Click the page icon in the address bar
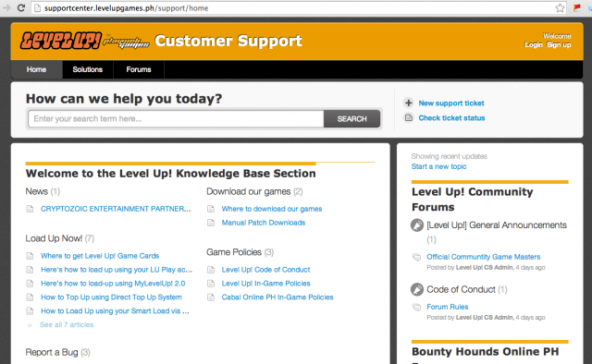The image size is (592, 364). [x=37, y=8]
